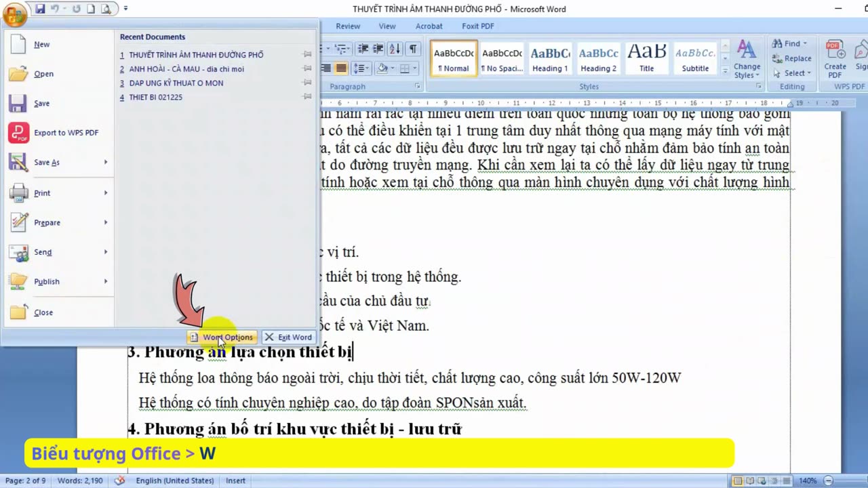Click the Sort icon
Screen dimensions: 868x488
click(395, 49)
